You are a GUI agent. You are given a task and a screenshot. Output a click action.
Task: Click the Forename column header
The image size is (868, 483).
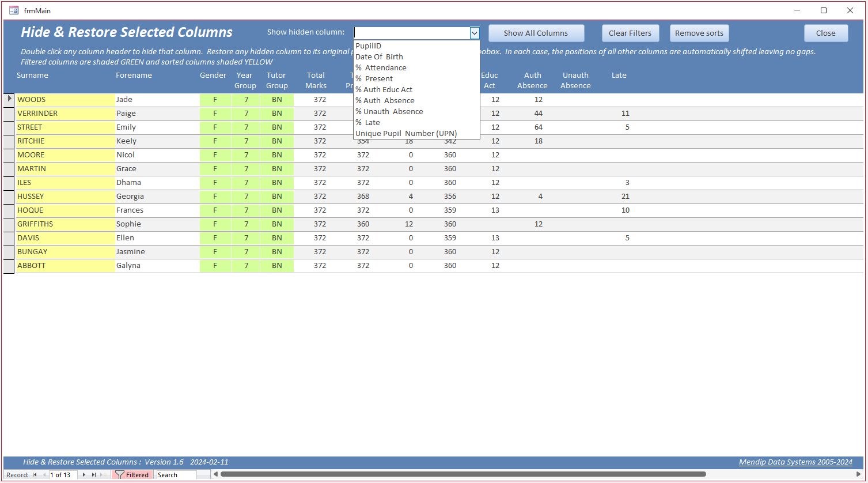click(x=134, y=76)
